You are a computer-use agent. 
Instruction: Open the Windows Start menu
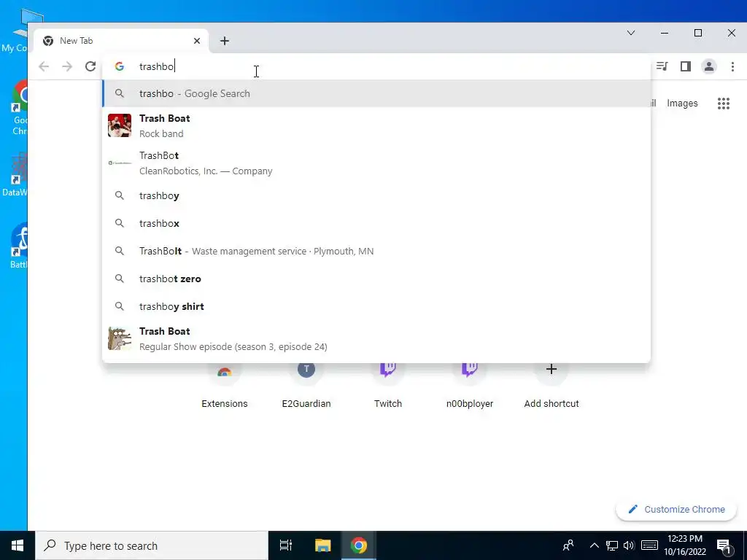point(18,545)
